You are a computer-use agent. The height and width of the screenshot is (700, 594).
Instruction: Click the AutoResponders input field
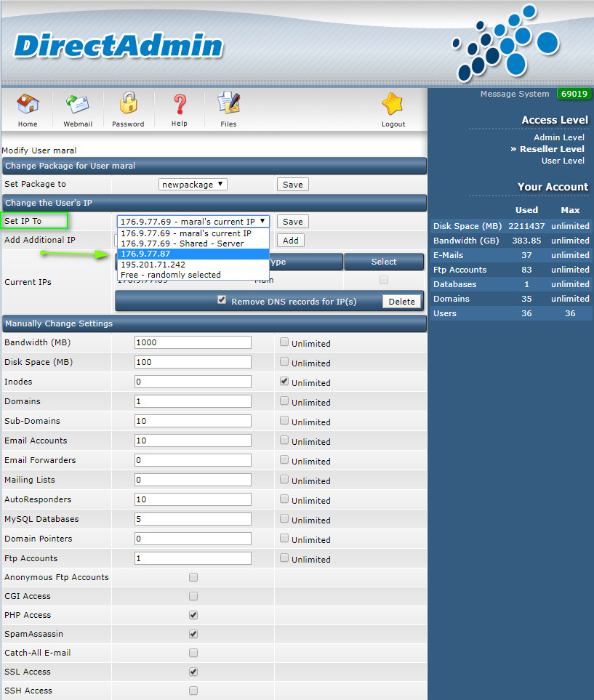pos(193,499)
